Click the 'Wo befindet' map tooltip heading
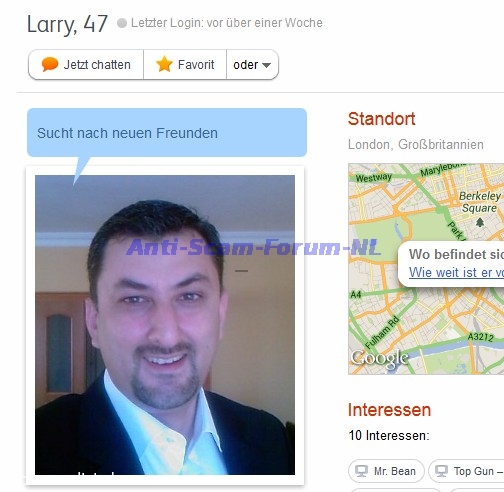Image resolution: width=504 pixels, height=492 pixels. click(456, 254)
